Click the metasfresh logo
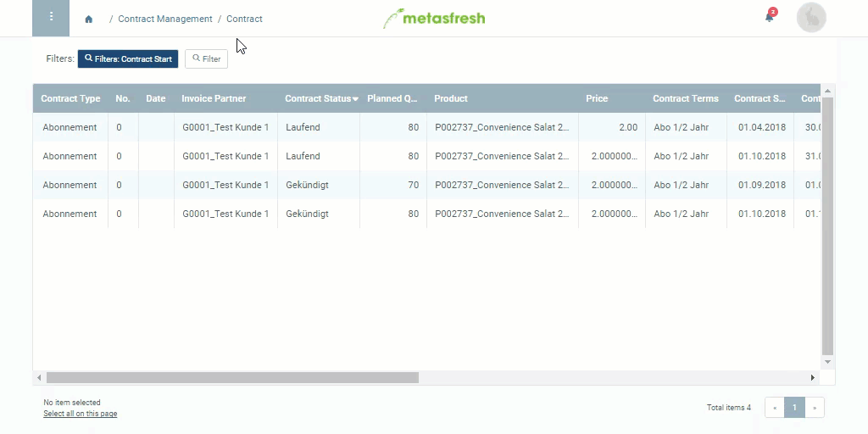Image resolution: width=868 pixels, height=434 pixels. click(434, 19)
